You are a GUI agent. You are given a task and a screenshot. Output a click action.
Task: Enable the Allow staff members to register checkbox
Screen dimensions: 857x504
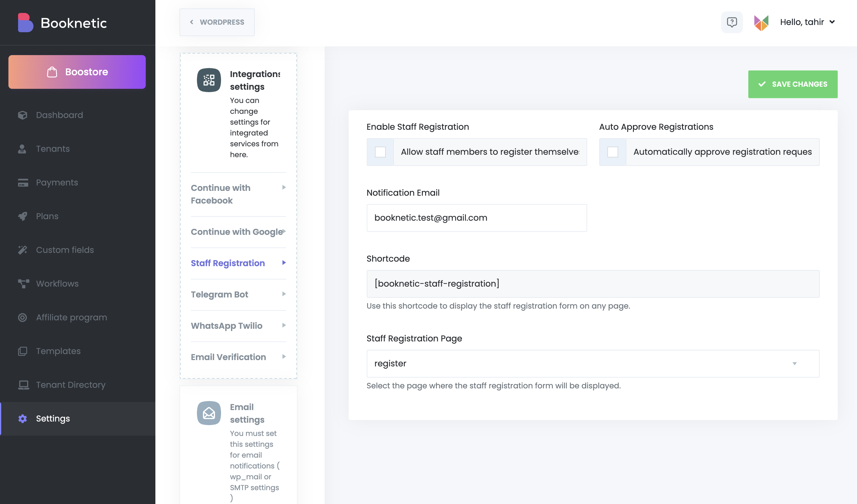[x=380, y=152]
